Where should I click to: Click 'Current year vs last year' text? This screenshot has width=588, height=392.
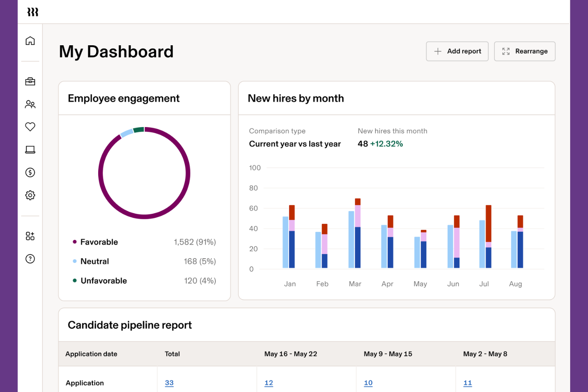pos(295,144)
